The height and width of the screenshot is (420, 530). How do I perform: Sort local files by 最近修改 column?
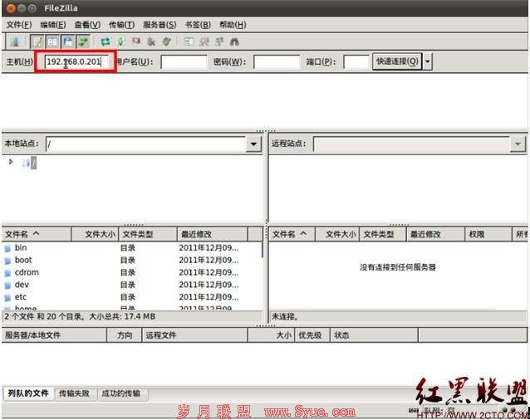pos(213,234)
